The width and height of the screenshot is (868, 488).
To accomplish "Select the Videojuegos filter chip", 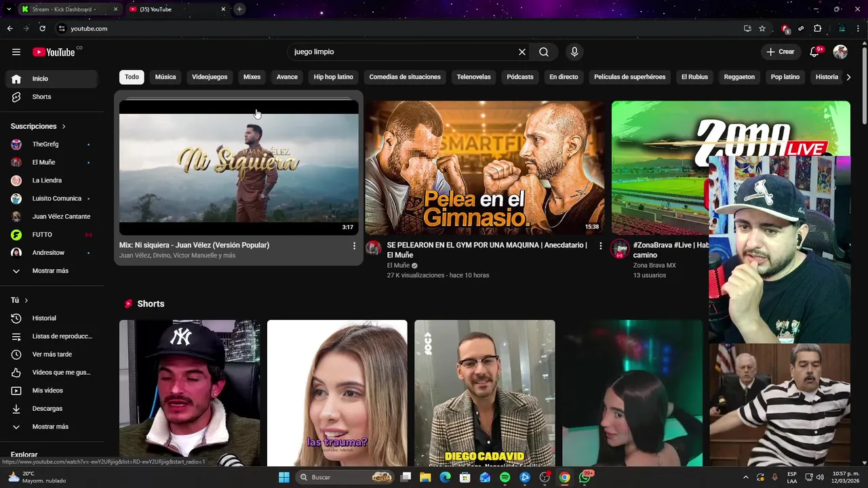I will (210, 77).
